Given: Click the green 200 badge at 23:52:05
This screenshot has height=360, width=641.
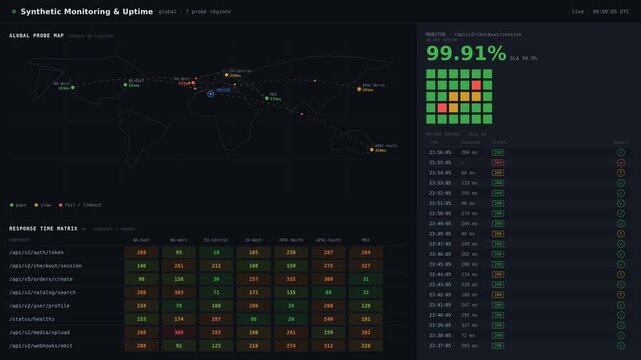Looking at the screenshot, I should (498, 193).
